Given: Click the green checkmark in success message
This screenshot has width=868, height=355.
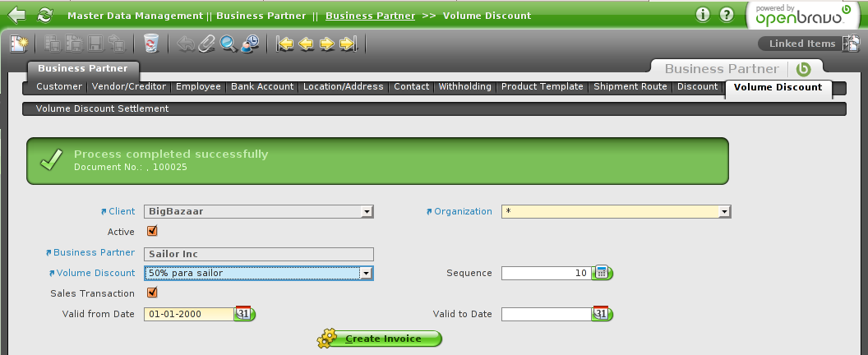Looking at the screenshot, I should click(52, 160).
